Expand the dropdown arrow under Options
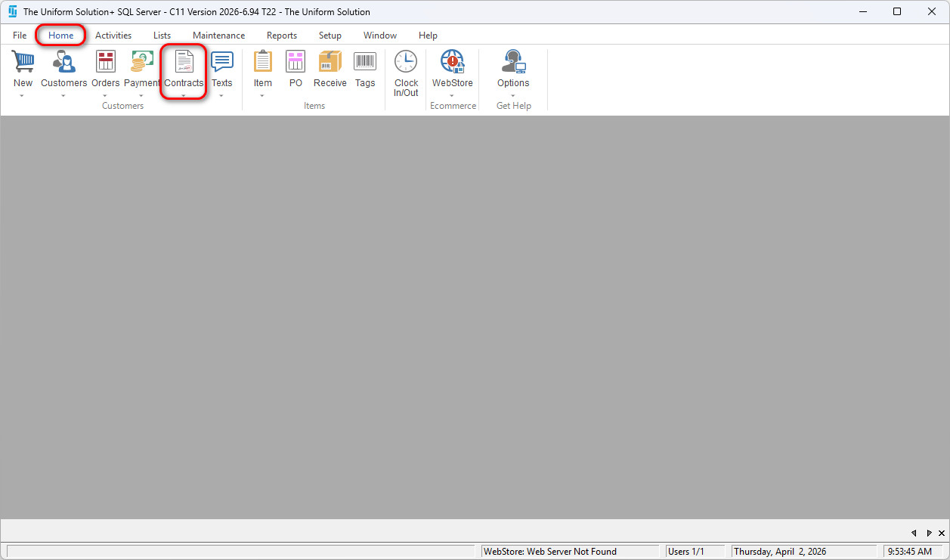Screen dimensions: 950x560 (x=513, y=96)
